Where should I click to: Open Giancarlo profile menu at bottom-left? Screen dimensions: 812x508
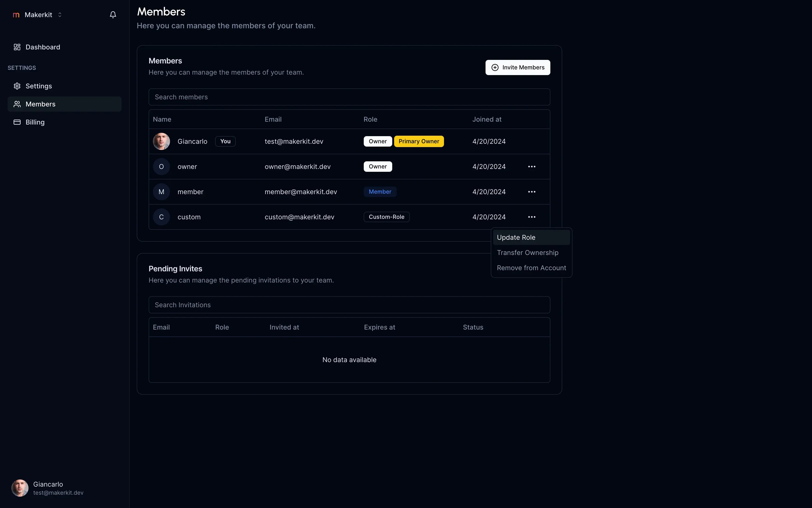click(48, 488)
